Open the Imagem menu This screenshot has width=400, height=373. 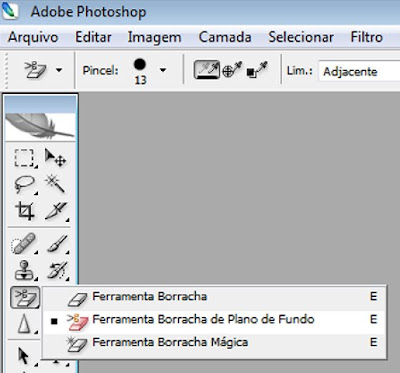tap(155, 37)
